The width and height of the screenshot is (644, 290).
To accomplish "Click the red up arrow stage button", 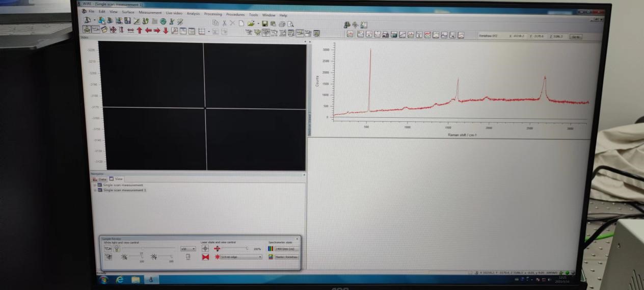I will 139,31.
